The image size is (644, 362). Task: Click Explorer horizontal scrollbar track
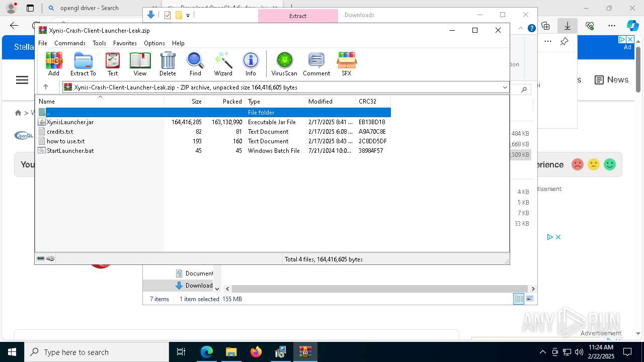coord(380,289)
